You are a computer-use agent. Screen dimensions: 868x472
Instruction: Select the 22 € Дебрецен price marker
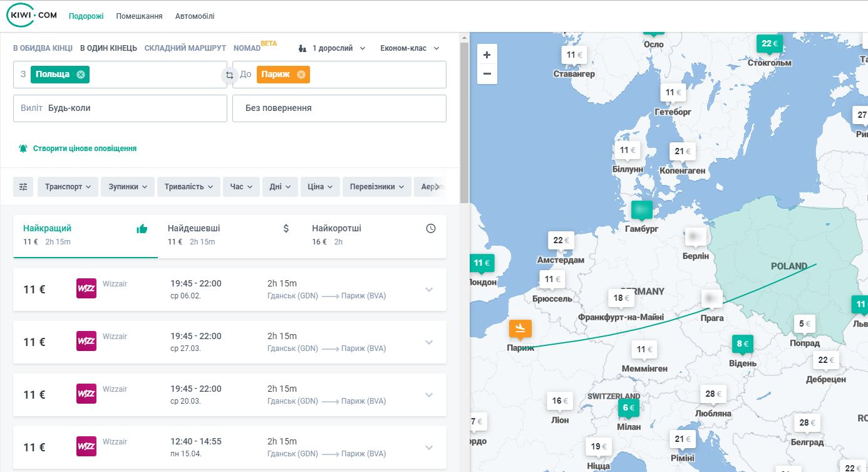point(826,360)
